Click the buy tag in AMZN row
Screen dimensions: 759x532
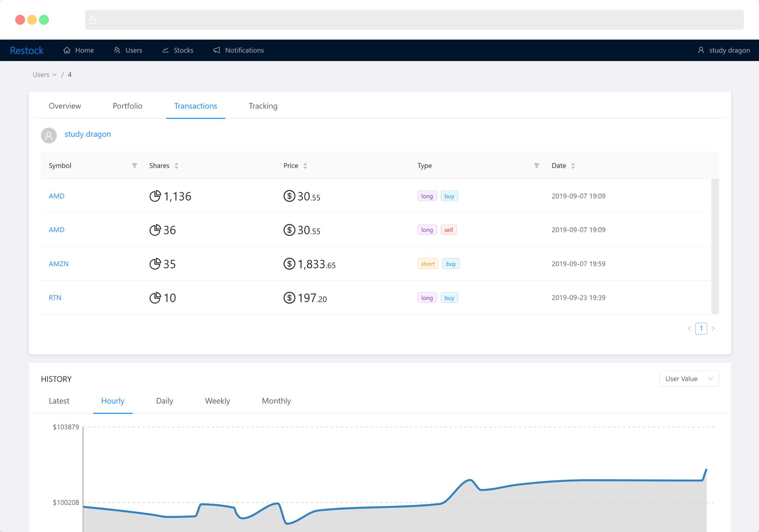pyautogui.click(x=451, y=264)
